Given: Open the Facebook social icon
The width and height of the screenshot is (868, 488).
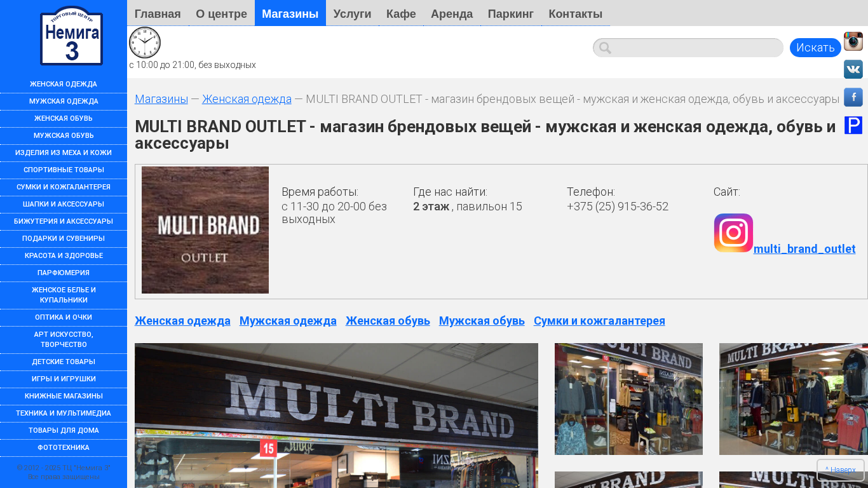Looking at the screenshot, I should pyautogui.click(x=853, y=97).
